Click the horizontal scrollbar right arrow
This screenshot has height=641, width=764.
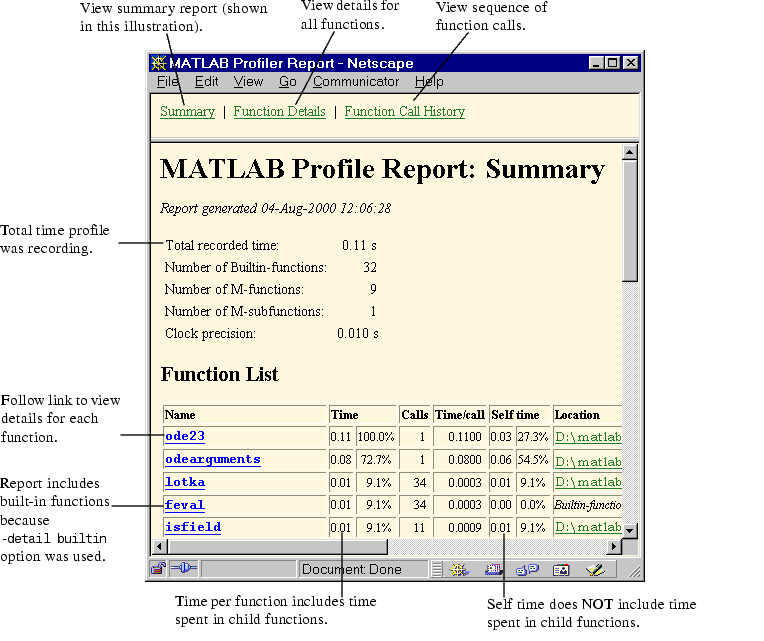(x=614, y=547)
